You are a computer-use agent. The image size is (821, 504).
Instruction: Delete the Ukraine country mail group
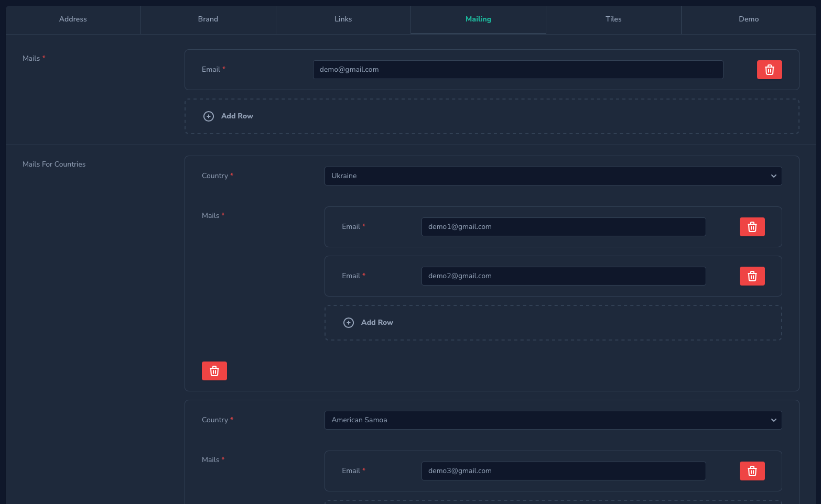tap(214, 371)
